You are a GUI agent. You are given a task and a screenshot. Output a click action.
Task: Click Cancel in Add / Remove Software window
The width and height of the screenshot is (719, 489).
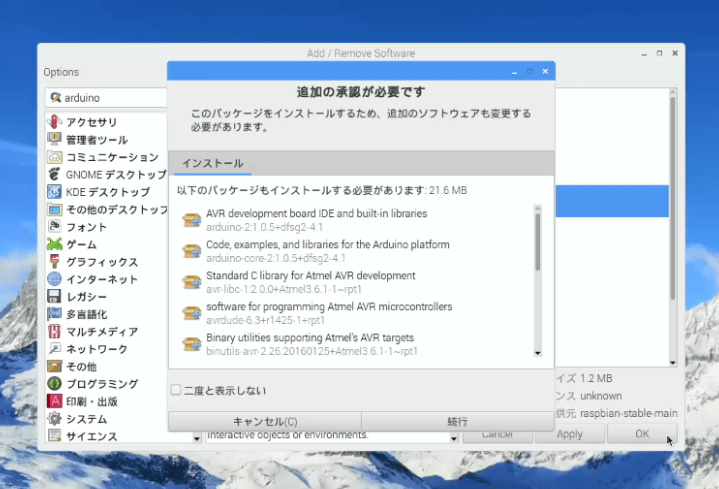(x=498, y=436)
